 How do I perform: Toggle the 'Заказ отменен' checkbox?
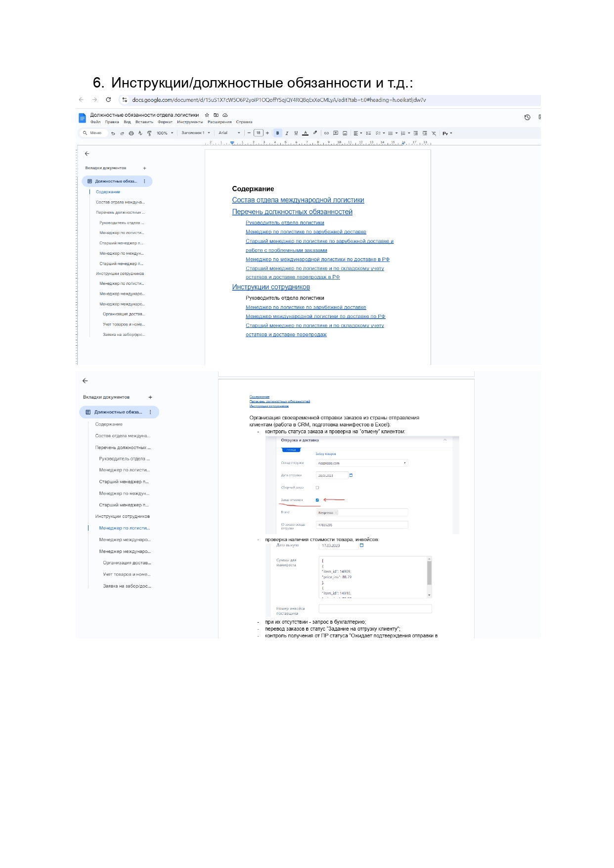(317, 500)
